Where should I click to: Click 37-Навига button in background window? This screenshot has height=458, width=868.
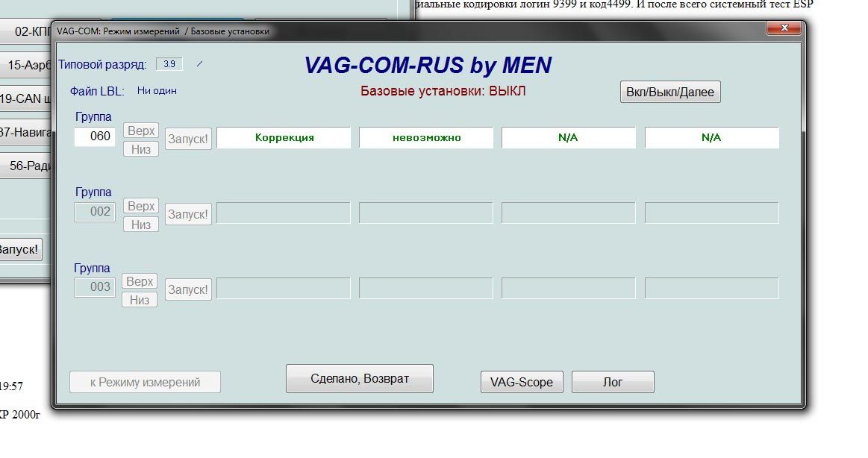pos(27,132)
